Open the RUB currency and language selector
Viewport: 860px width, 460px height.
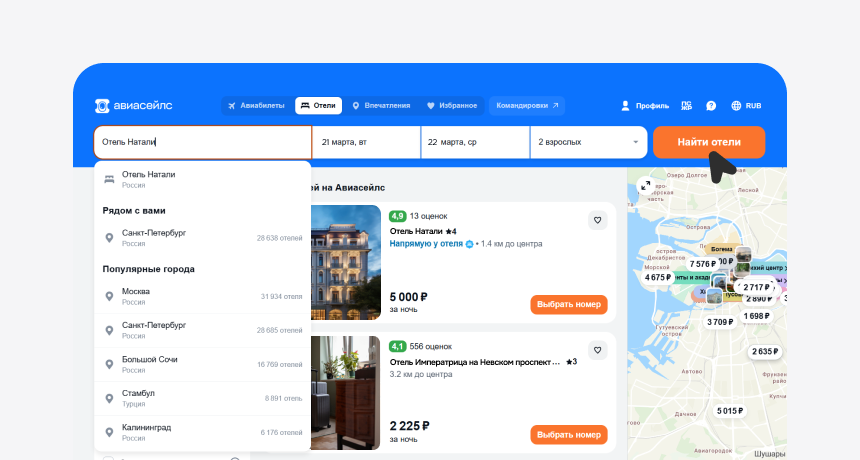tap(746, 106)
